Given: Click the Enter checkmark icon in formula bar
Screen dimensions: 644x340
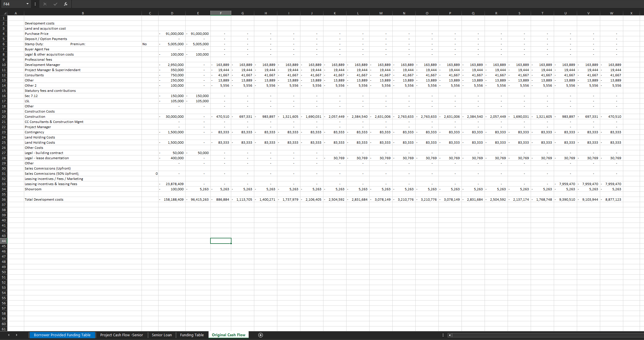Looking at the screenshot, I should (x=55, y=4).
